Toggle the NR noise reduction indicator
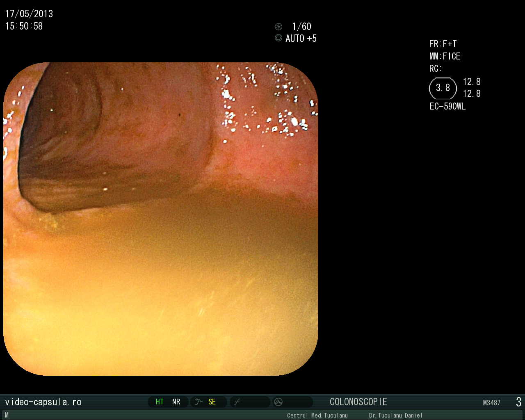This screenshot has width=525, height=420. pyautogui.click(x=176, y=402)
